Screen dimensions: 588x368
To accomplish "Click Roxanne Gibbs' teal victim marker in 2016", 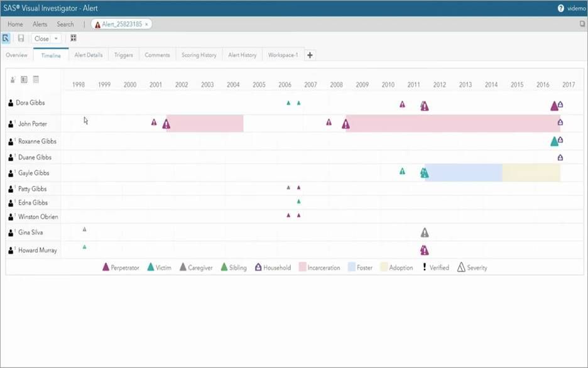I will (554, 141).
